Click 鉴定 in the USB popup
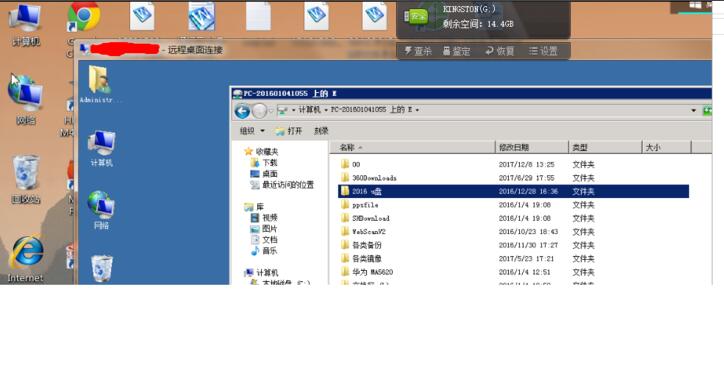 tap(456, 51)
